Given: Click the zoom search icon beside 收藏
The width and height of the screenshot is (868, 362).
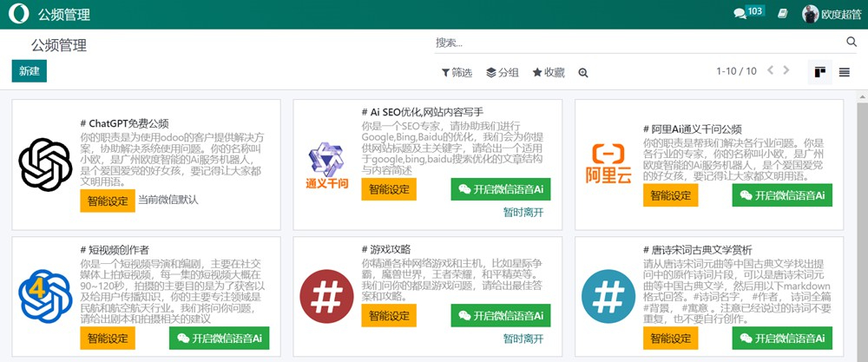Looking at the screenshot, I should [x=583, y=73].
